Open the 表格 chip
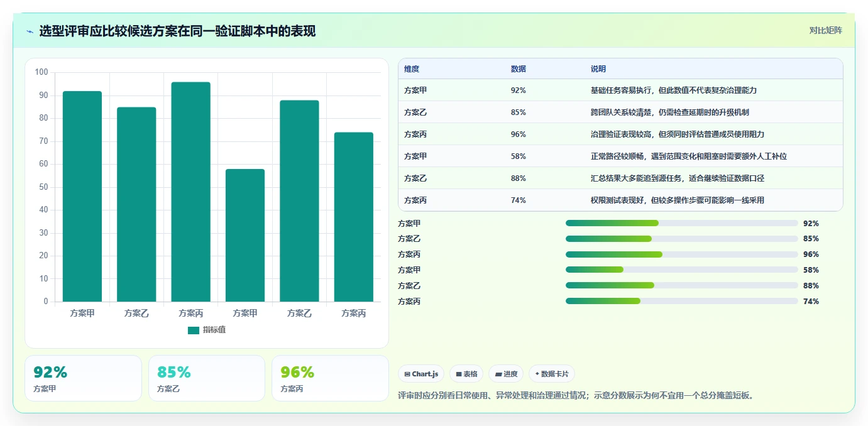Screen dimensions: 868x426 [466, 374]
